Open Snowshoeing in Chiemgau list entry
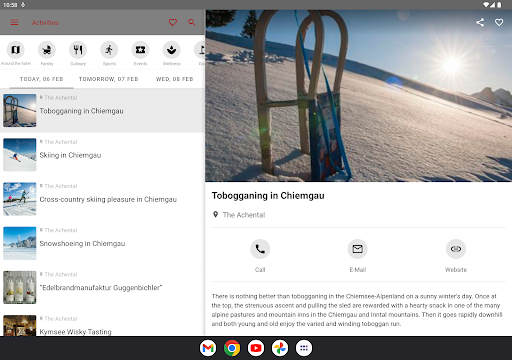This screenshot has width=512, height=360. pos(102,243)
